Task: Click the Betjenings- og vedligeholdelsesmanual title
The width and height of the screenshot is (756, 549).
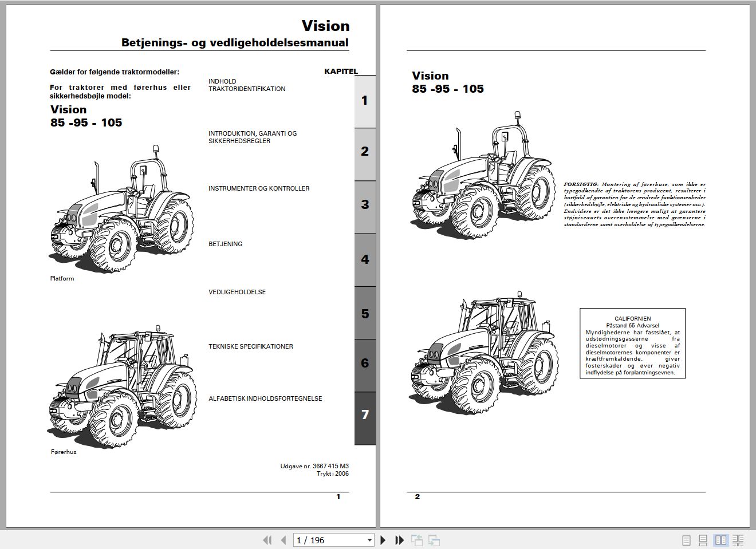Action: pos(235,42)
